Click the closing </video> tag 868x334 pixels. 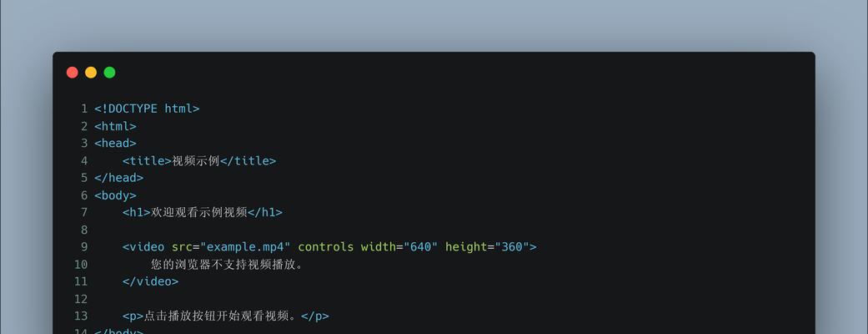151,282
